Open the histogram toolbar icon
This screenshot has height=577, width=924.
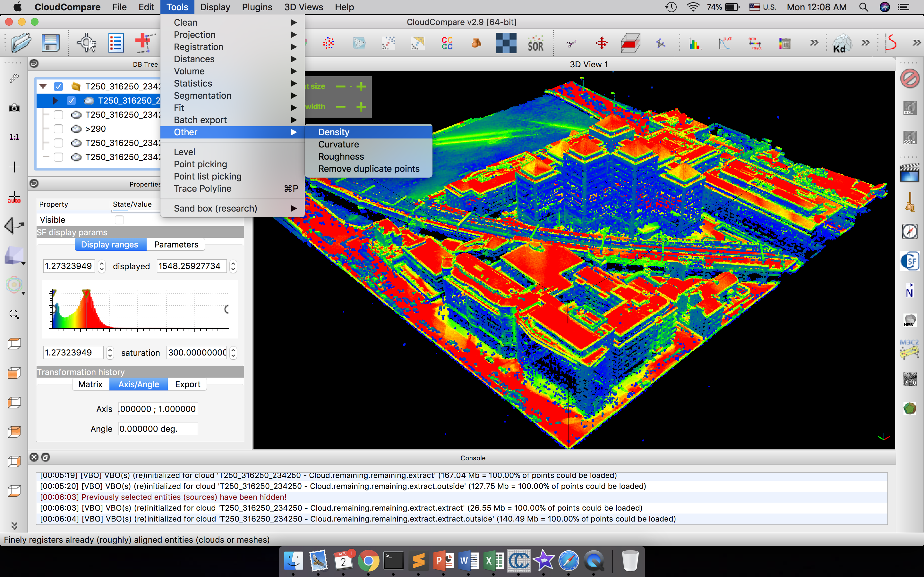695,44
